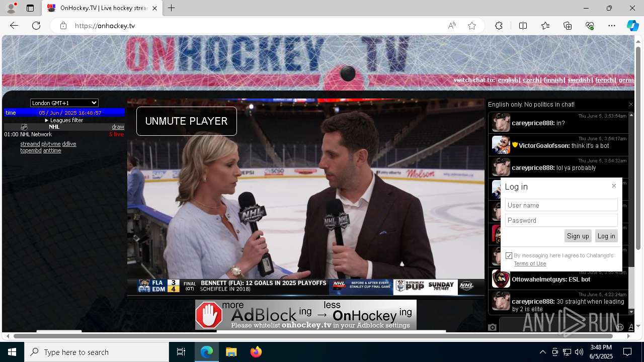This screenshot has height=362, width=644.
Task: Open the Windows Start menu
Action: pyautogui.click(x=12, y=352)
